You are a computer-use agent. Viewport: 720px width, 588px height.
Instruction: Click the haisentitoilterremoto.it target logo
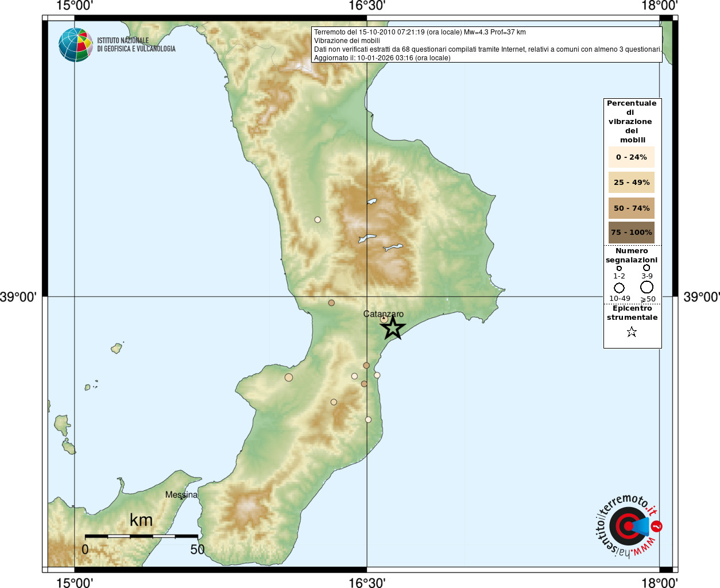pyautogui.click(x=627, y=526)
